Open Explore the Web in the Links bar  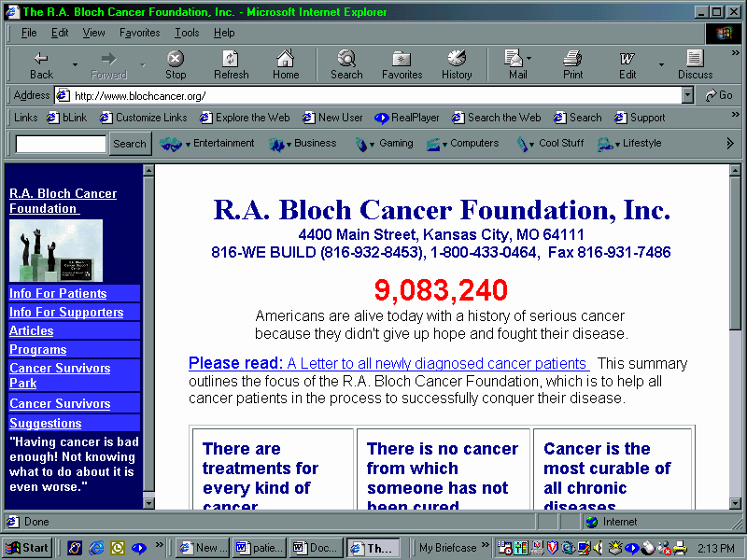(x=245, y=118)
